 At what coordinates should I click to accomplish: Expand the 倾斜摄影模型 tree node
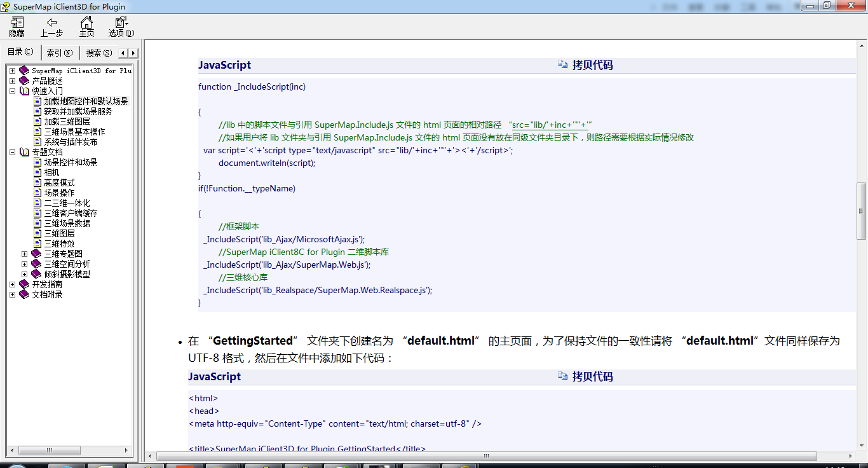(x=24, y=274)
